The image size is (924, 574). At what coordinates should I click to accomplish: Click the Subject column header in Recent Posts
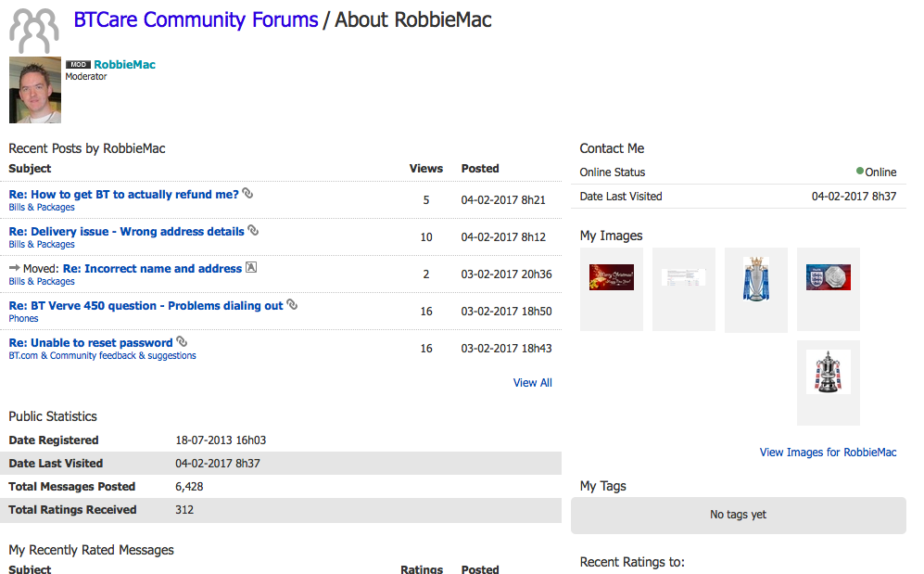[x=30, y=169]
